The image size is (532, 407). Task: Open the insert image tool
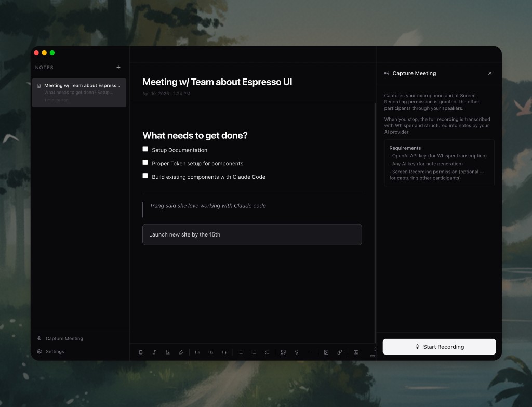(x=326, y=352)
